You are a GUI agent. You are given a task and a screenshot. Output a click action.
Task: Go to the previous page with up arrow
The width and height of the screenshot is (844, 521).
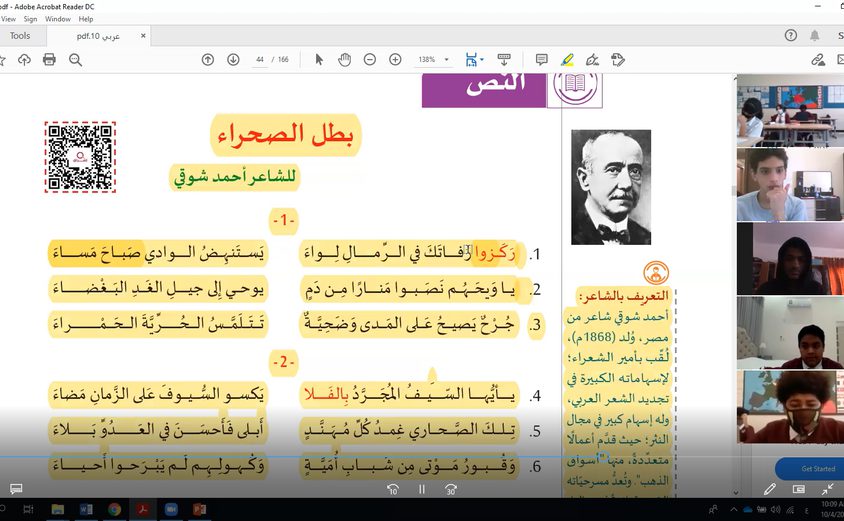tap(208, 60)
